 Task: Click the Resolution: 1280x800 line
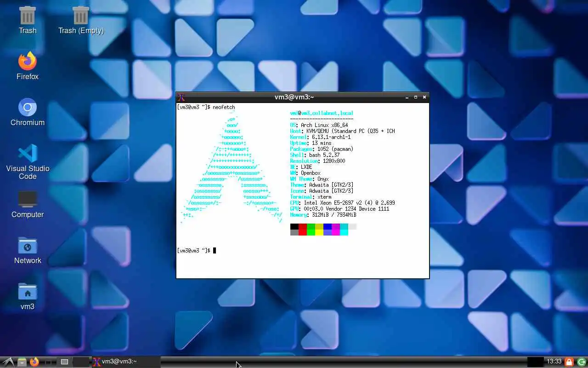pos(317,161)
